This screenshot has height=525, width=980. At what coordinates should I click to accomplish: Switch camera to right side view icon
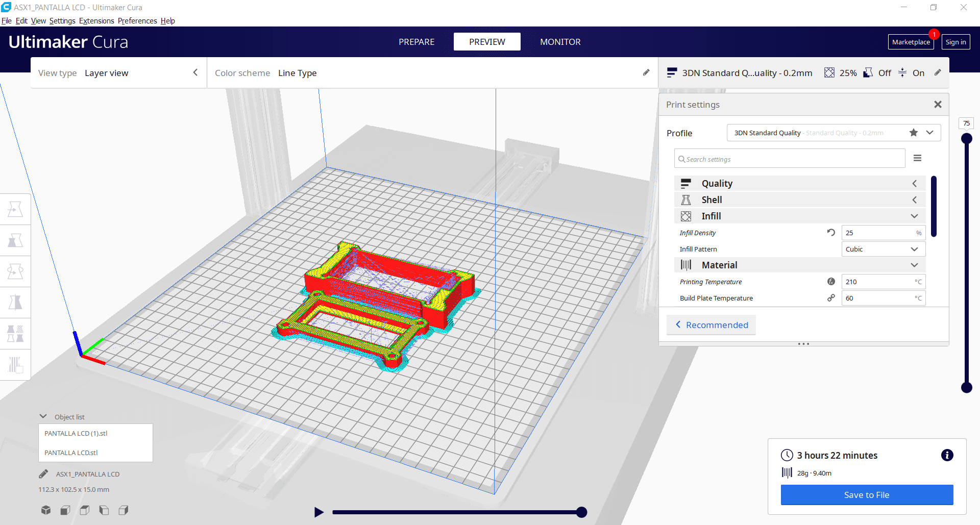(124, 510)
